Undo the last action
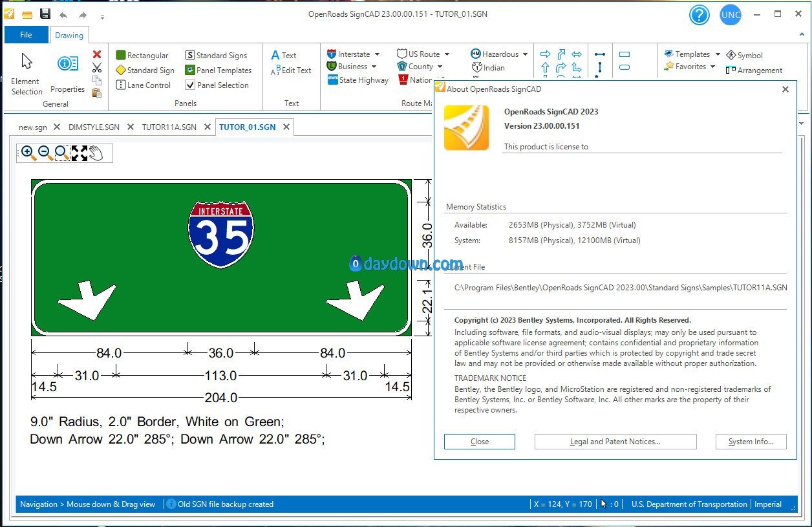This screenshot has width=812, height=527. click(63, 15)
